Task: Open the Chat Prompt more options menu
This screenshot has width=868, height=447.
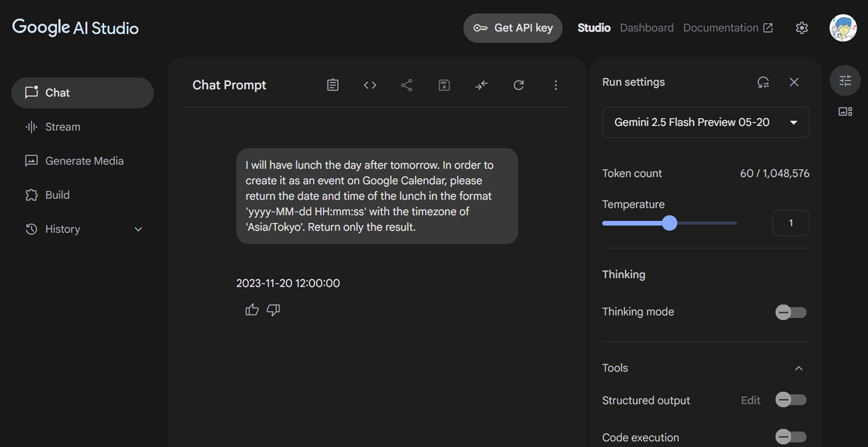Action: [x=555, y=85]
